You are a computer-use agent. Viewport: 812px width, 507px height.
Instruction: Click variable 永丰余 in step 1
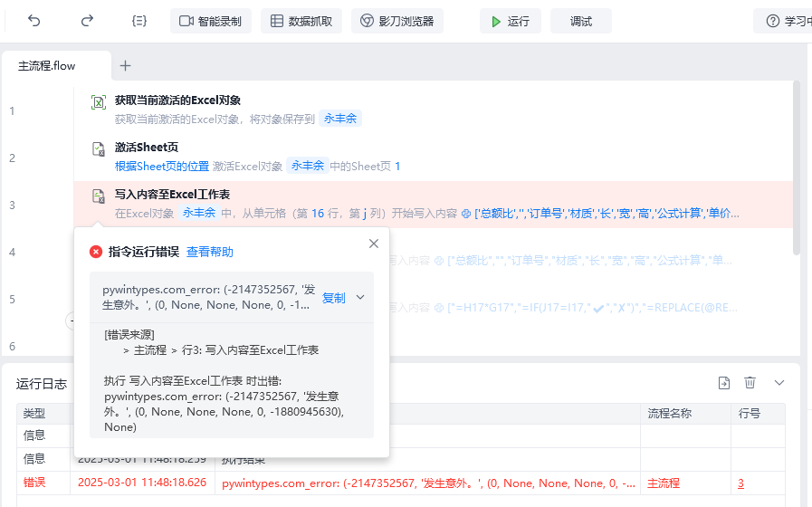[x=340, y=119]
